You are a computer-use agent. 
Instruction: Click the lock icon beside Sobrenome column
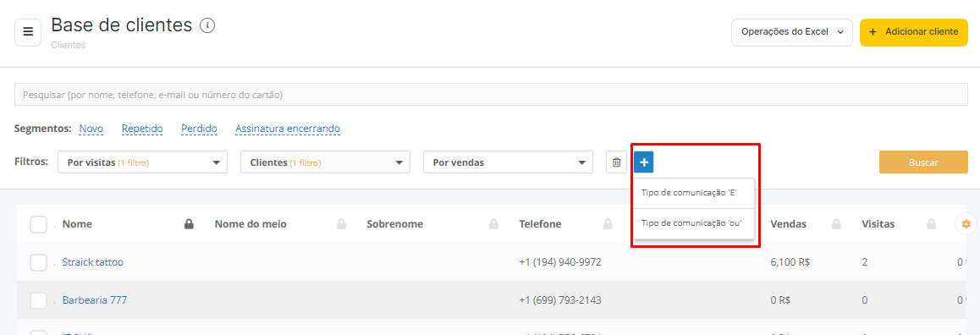(493, 223)
